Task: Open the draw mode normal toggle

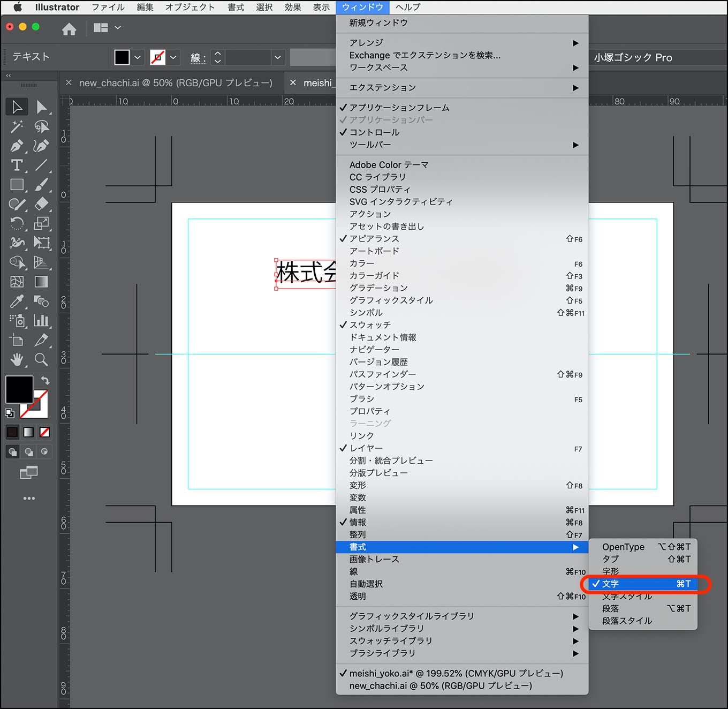Action: point(12,451)
